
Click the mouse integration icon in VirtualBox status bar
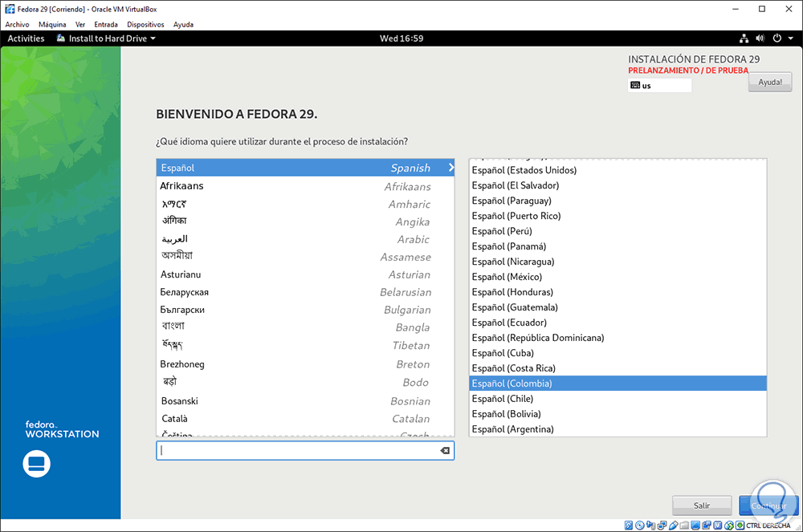tap(729, 526)
